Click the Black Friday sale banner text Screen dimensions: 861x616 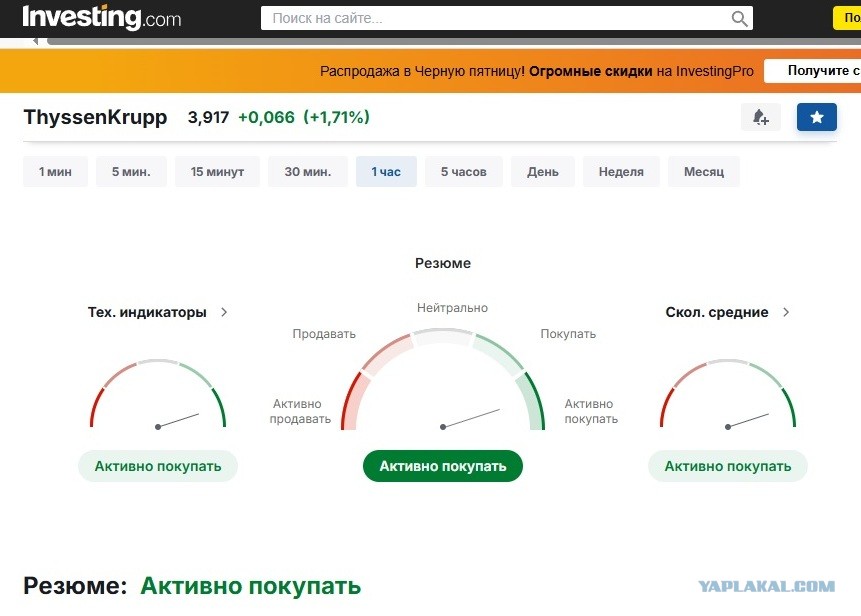click(x=536, y=71)
